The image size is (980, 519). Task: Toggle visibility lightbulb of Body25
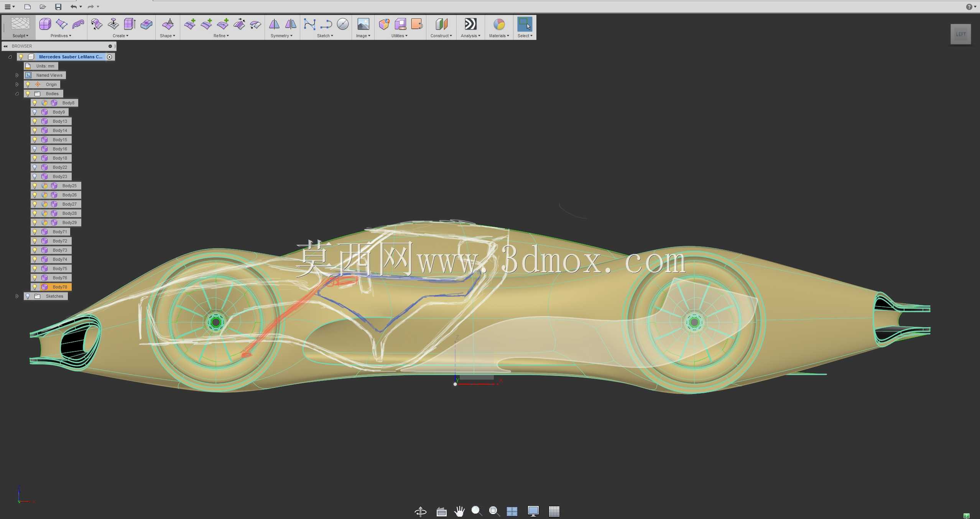pos(35,186)
